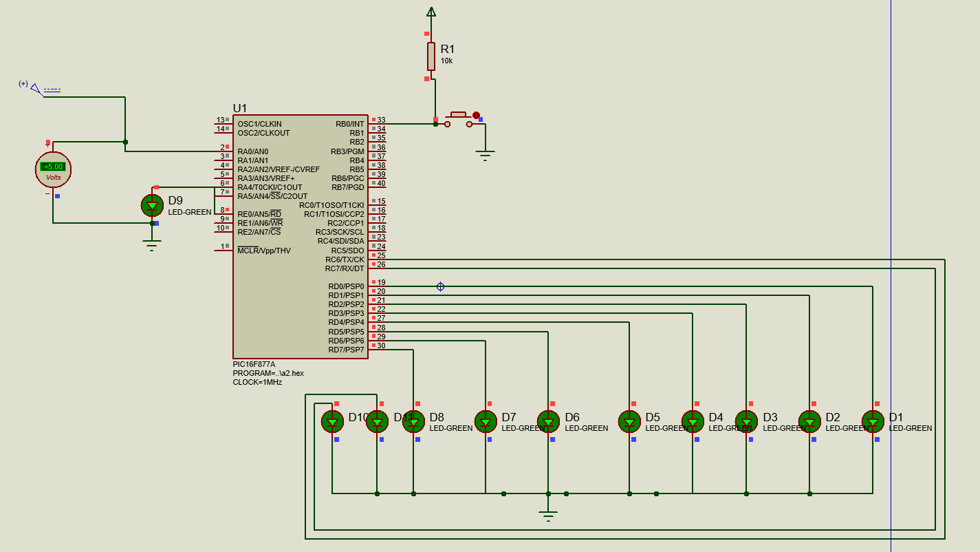Click the CLOCK=1MHz property text
980x552 pixels.
pos(257,382)
